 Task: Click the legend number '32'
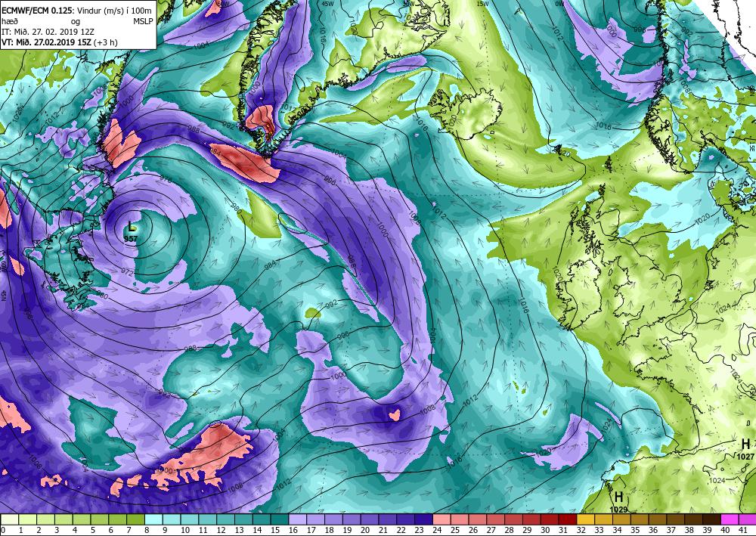pos(581,530)
